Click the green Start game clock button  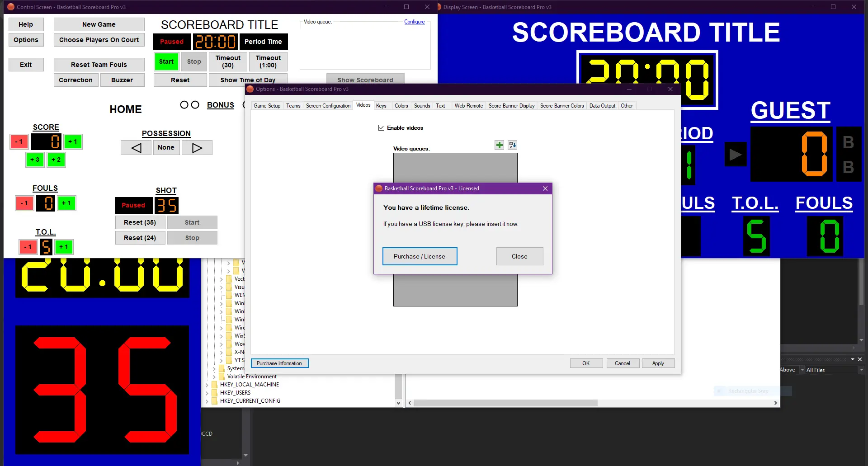click(166, 61)
